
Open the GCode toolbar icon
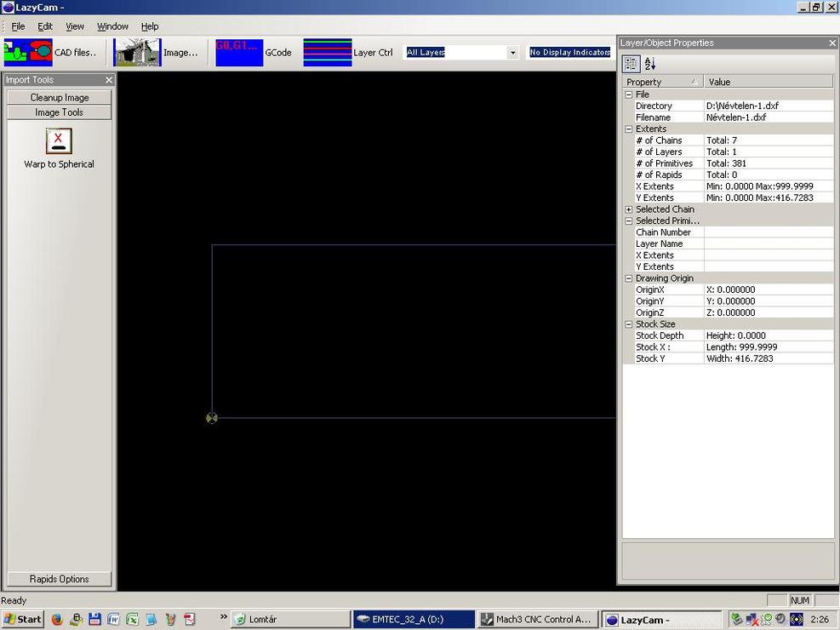(239, 52)
